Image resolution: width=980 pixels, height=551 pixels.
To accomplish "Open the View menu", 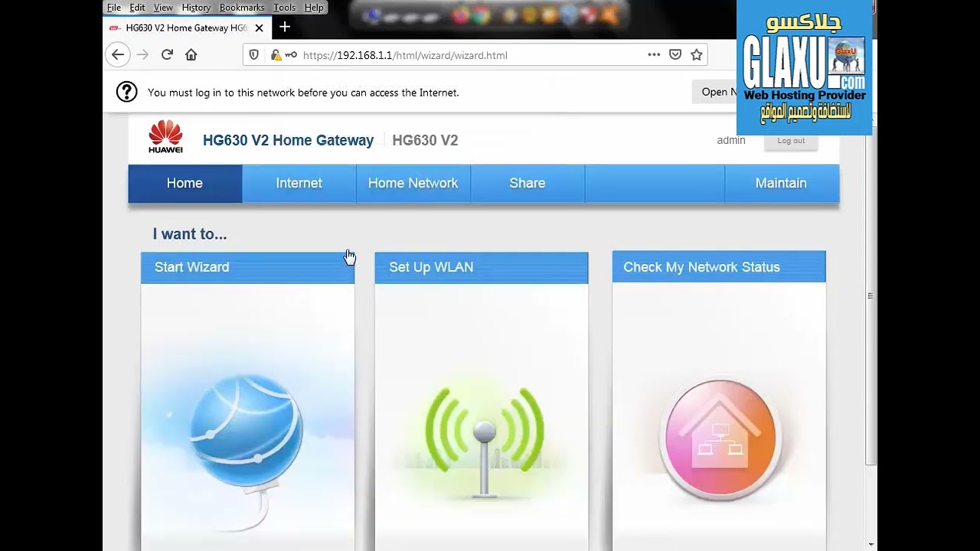I will 163,7.
